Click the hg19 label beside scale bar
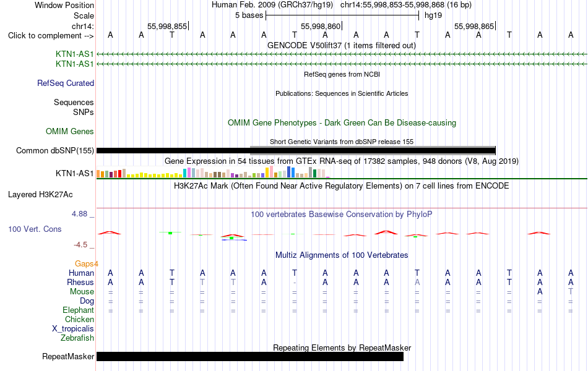Screen dimensions: 588x371 (433, 15)
